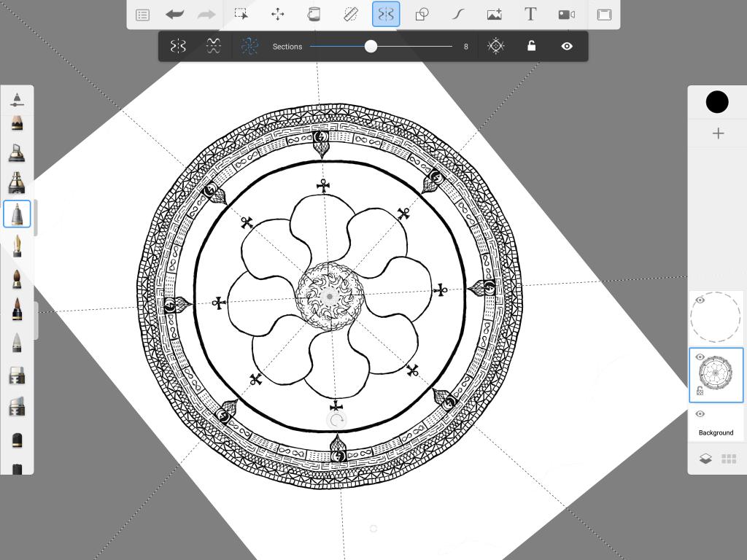
Task: Hide the Background layer
Action: (700, 414)
